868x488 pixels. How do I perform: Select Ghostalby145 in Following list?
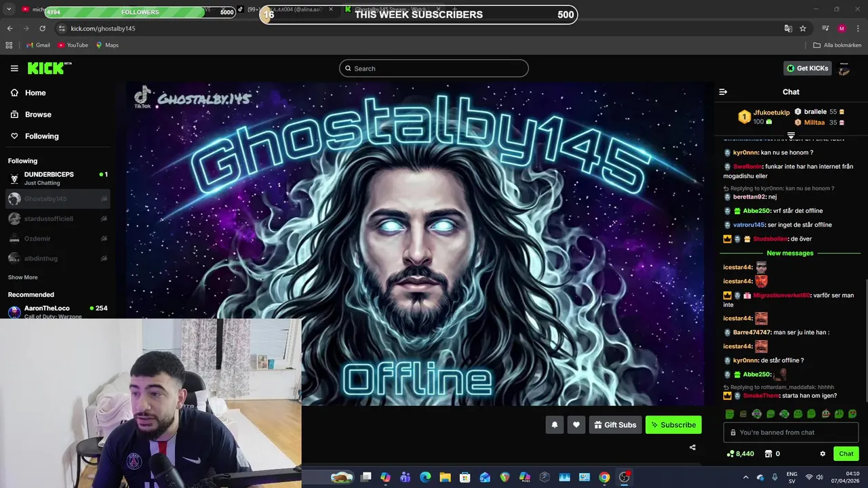[x=58, y=199]
